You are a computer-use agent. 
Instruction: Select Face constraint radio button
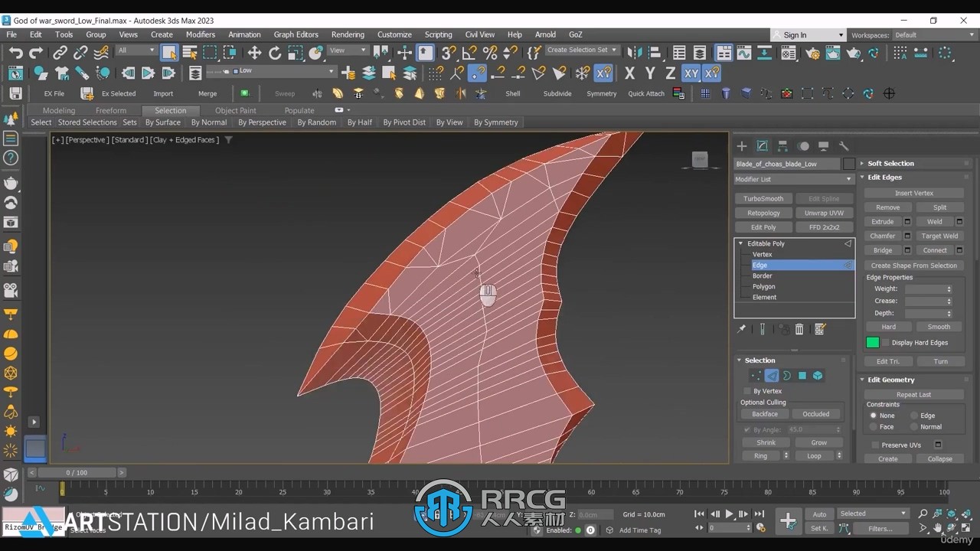click(x=873, y=427)
